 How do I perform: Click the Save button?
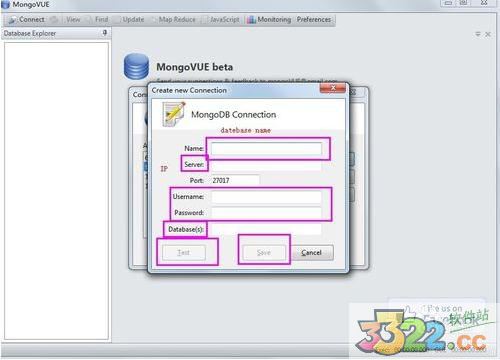coord(264,253)
